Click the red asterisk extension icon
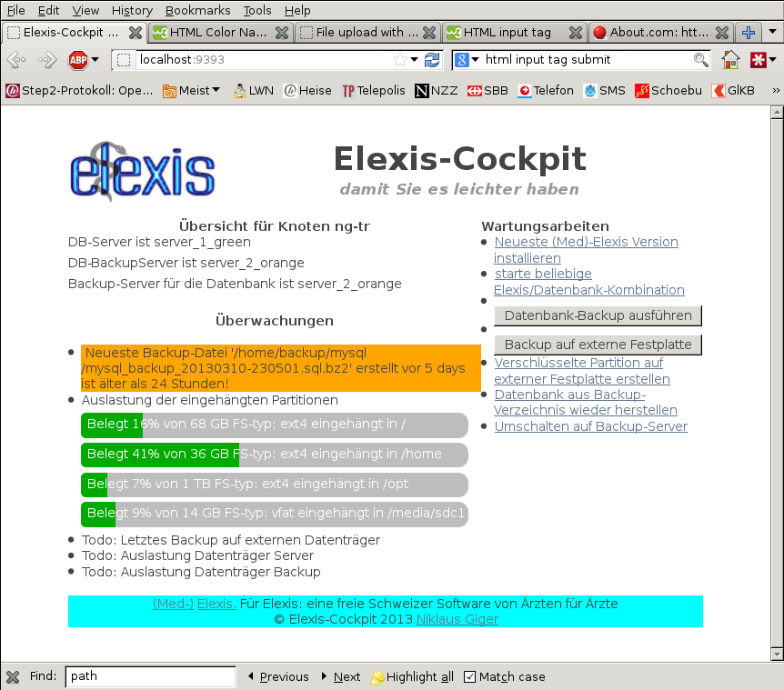Image resolution: width=784 pixels, height=690 pixels. 758,60
